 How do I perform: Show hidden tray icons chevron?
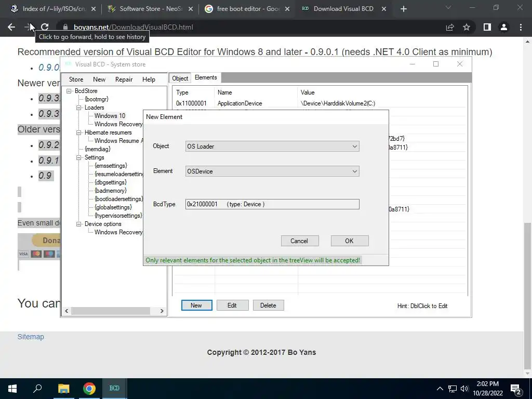(x=440, y=389)
